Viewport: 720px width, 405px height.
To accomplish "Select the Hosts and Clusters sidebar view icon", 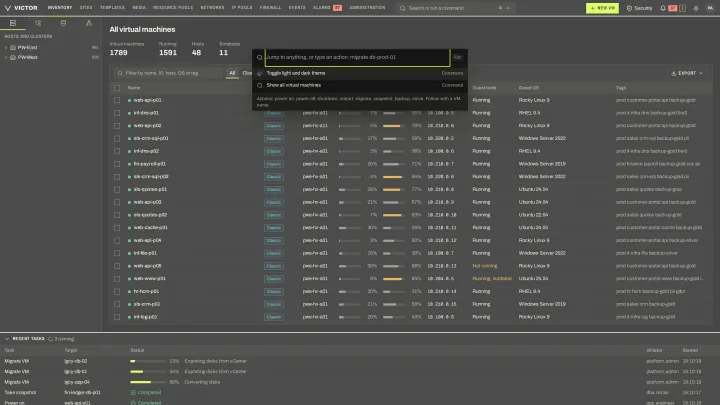I will [13, 23].
